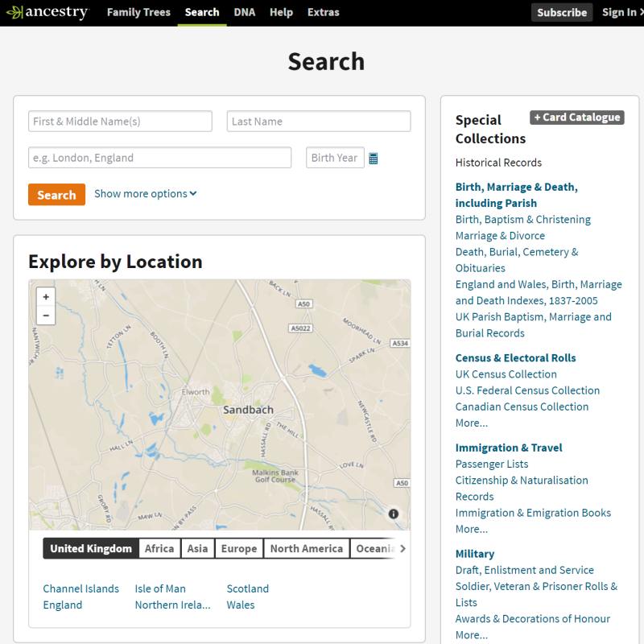Open Wales location link
This screenshot has width=644, height=644.
click(x=241, y=605)
